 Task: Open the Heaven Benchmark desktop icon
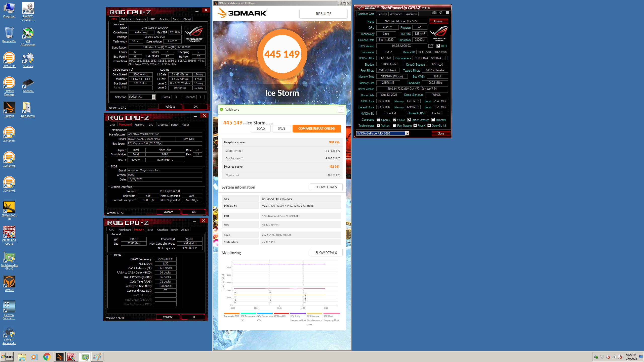pyautogui.click(x=9, y=310)
